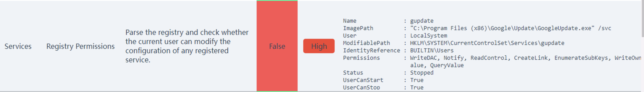Click the GoogleUpdate.exe image path value

(x=510, y=28)
